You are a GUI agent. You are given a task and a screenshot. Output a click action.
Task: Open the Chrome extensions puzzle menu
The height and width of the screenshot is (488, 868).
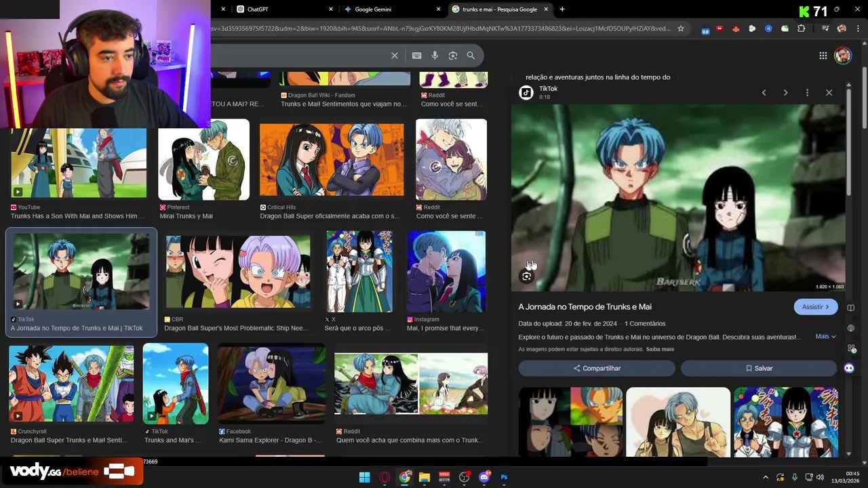[802, 28]
